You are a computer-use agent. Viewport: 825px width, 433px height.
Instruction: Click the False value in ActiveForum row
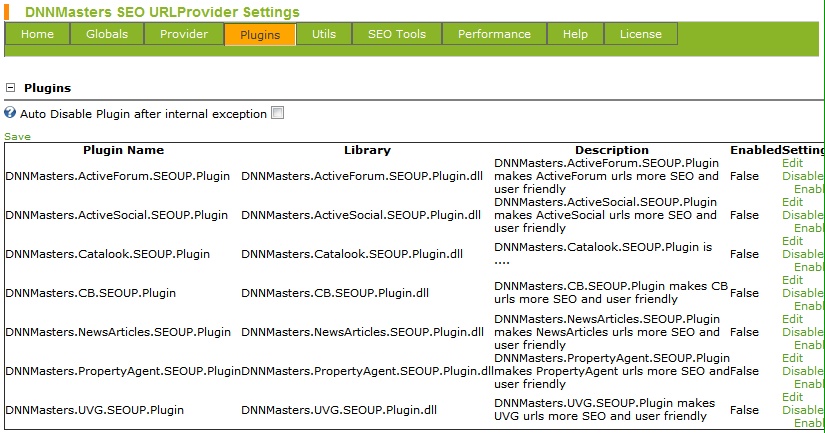pyautogui.click(x=744, y=176)
